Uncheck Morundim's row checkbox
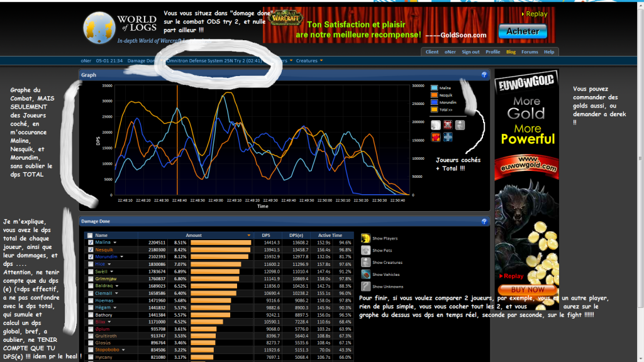The image size is (644, 362). click(x=91, y=257)
